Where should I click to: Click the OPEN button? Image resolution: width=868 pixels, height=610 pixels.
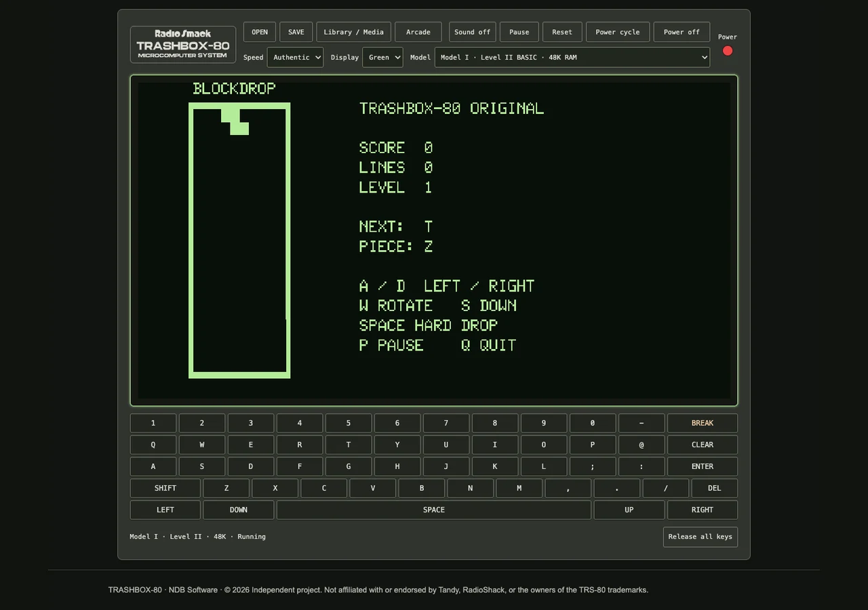pos(260,32)
